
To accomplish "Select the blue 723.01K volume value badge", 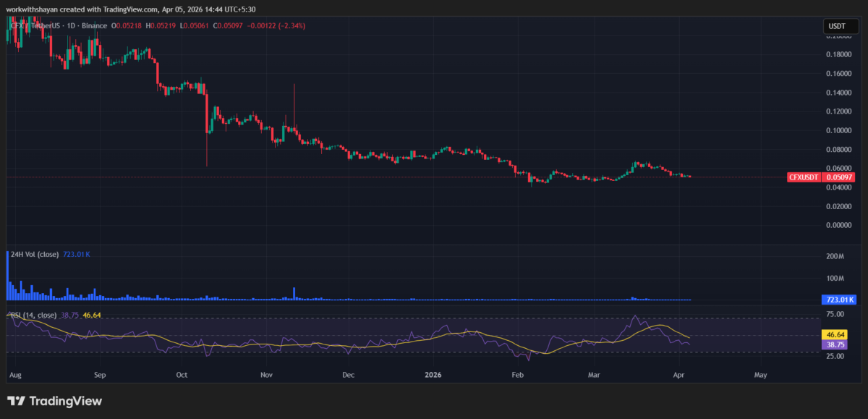I will (x=841, y=298).
